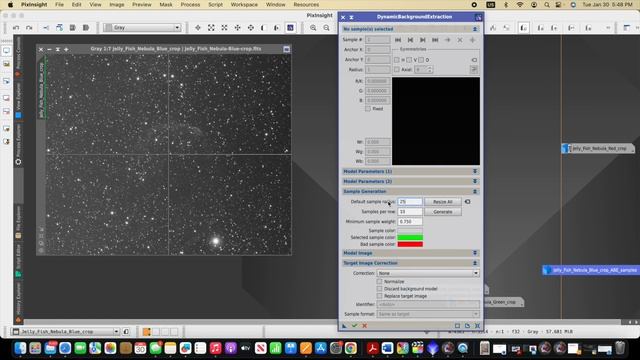Image resolution: width=640 pixels, height=360 pixels.
Task: Open the Process menu
Action: click(190, 4)
